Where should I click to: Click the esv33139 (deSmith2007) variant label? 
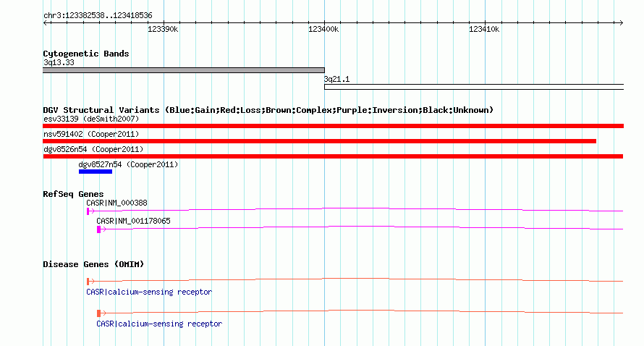[91, 119]
